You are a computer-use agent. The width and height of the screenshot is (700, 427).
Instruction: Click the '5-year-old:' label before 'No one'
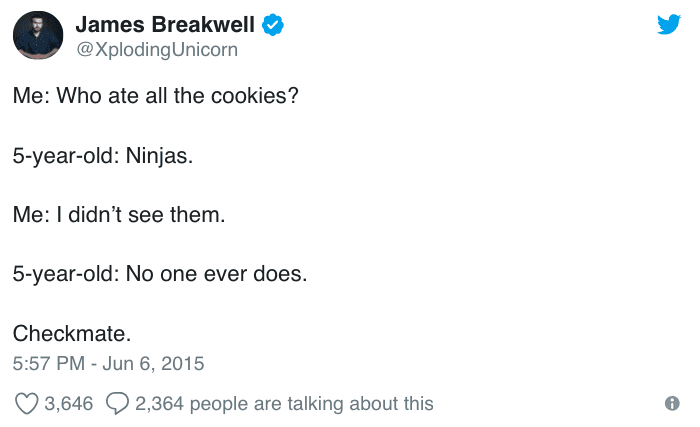(x=66, y=274)
